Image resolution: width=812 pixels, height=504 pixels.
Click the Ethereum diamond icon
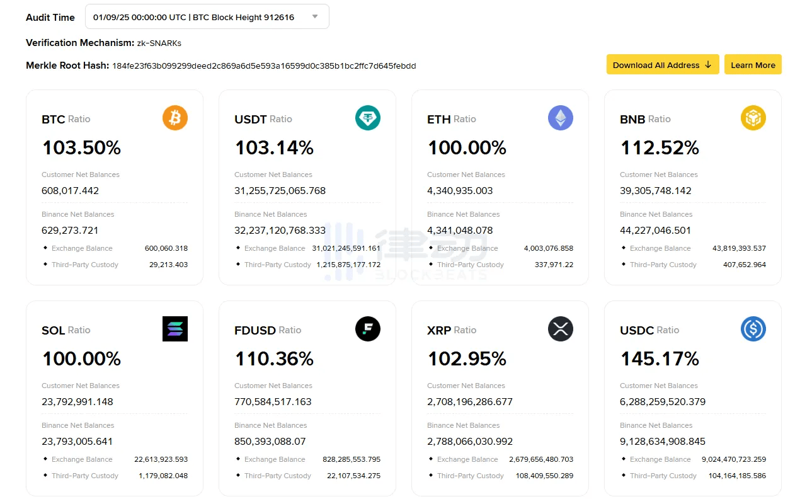pyautogui.click(x=561, y=118)
